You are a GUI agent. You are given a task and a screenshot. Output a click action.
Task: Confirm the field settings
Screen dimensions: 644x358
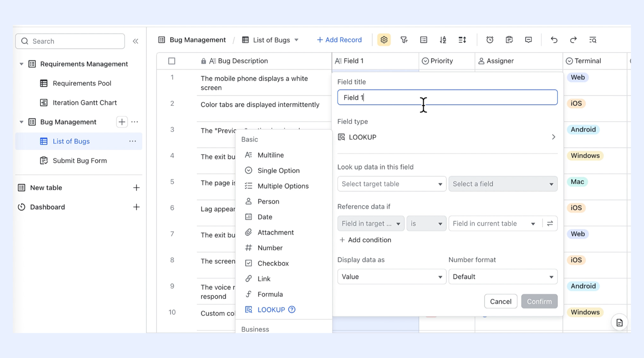click(x=539, y=301)
